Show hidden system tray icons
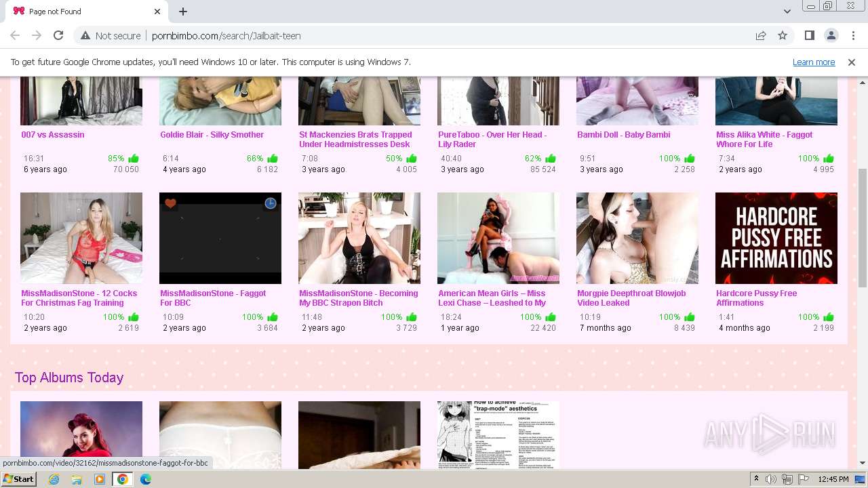The height and width of the screenshot is (488, 868). 756,479
